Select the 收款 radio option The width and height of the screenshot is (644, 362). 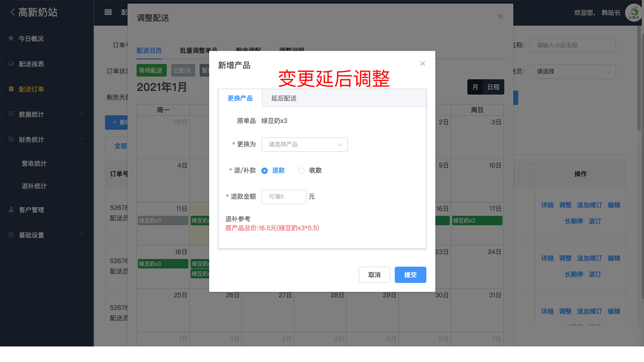[302, 171]
